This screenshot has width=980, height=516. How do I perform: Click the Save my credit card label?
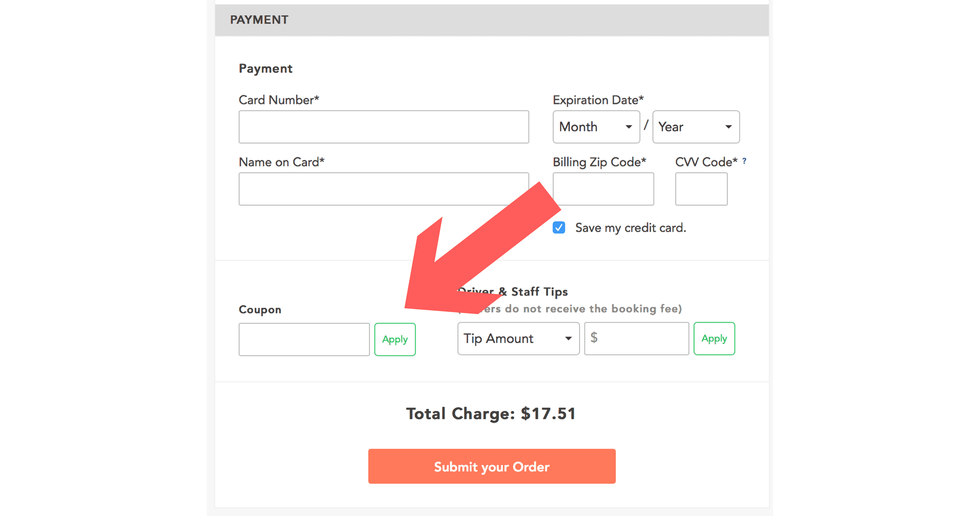(630, 228)
